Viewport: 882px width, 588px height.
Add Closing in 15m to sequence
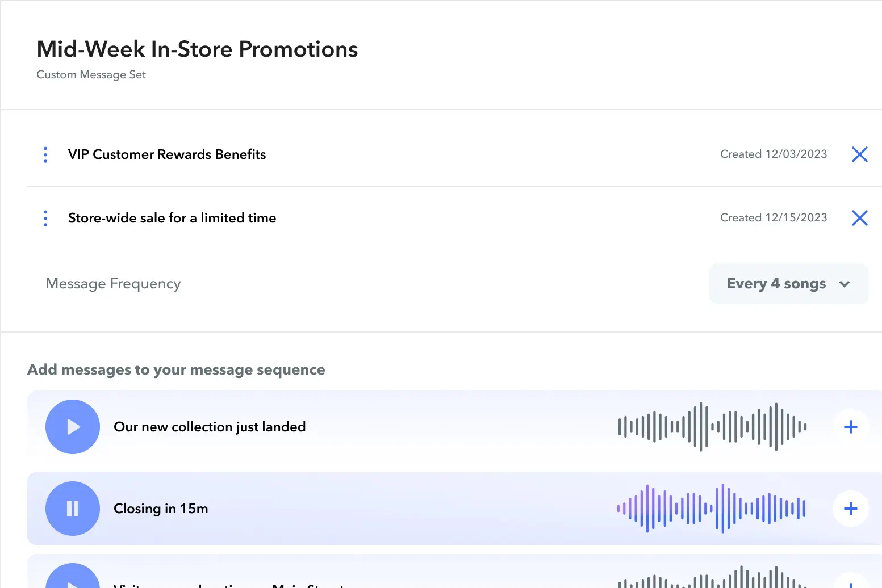850,509
